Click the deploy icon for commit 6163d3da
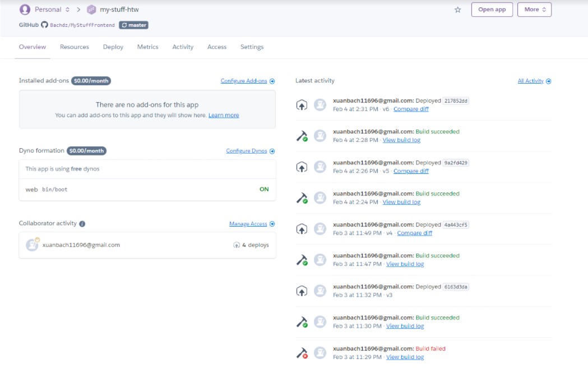The image size is (588, 372). pyautogui.click(x=302, y=291)
